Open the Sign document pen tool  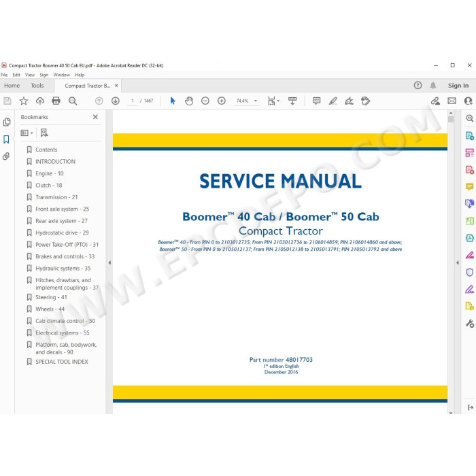(x=349, y=101)
